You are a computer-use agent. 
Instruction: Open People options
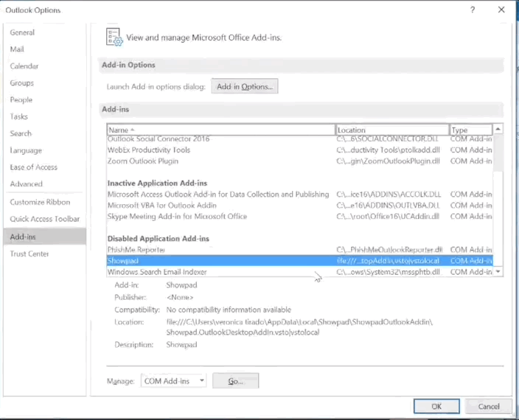click(x=21, y=100)
